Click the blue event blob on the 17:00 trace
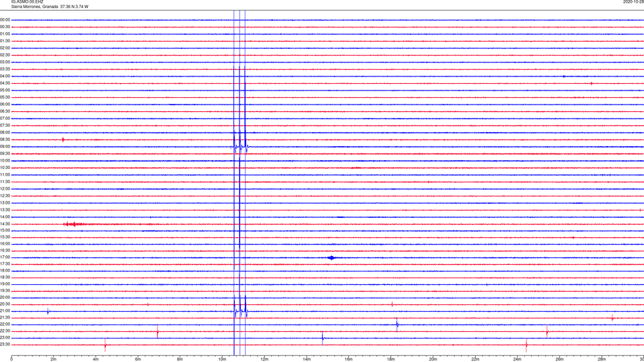The image size is (644, 362). [331, 257]
